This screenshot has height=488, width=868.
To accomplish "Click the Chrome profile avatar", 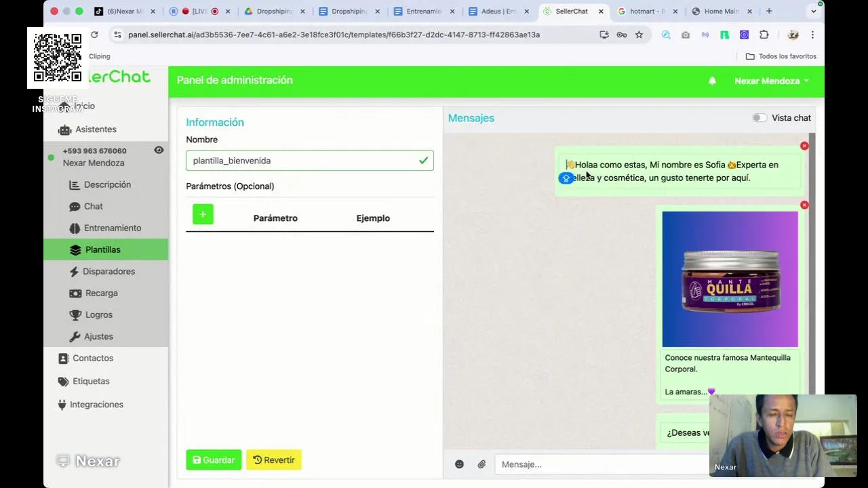I will [793, 35].
